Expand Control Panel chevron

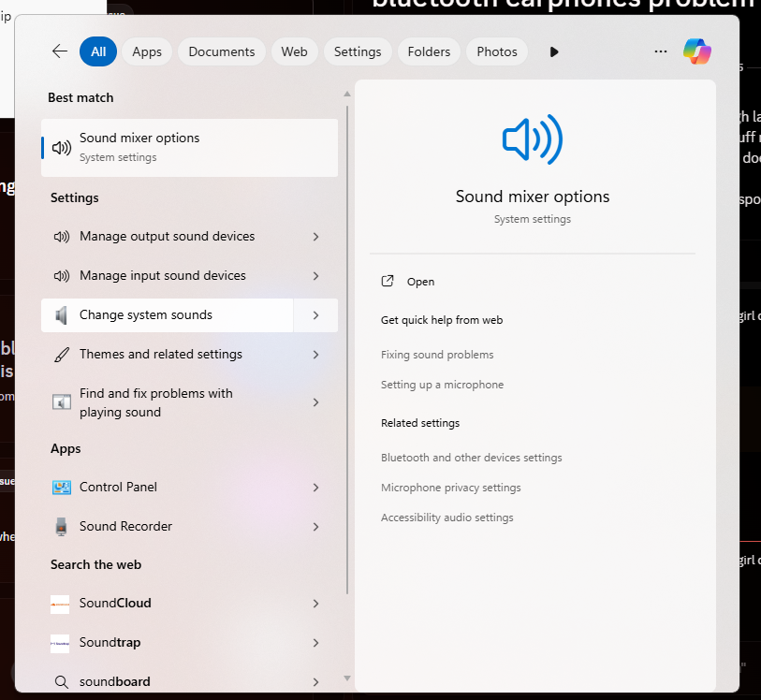coord(316,488)
